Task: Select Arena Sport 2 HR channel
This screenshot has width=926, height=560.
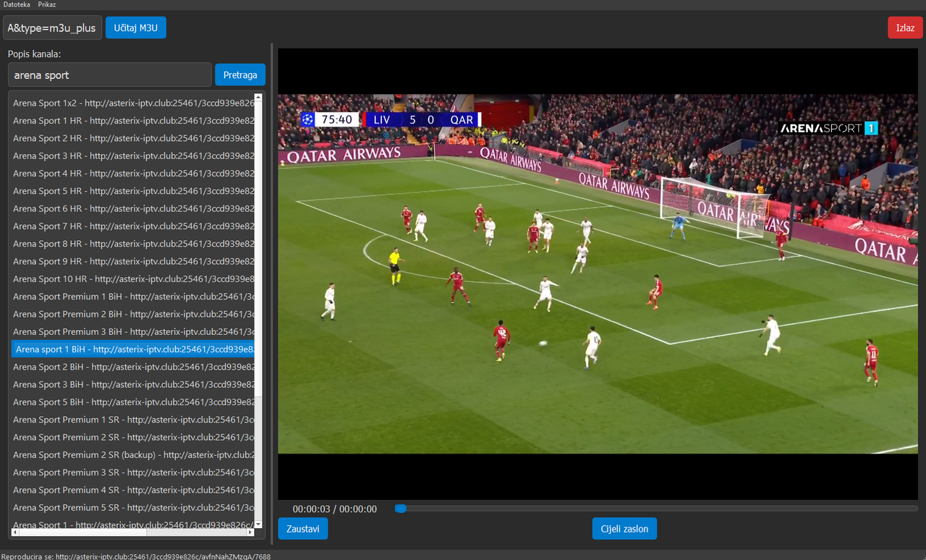Action: [133, 138]
